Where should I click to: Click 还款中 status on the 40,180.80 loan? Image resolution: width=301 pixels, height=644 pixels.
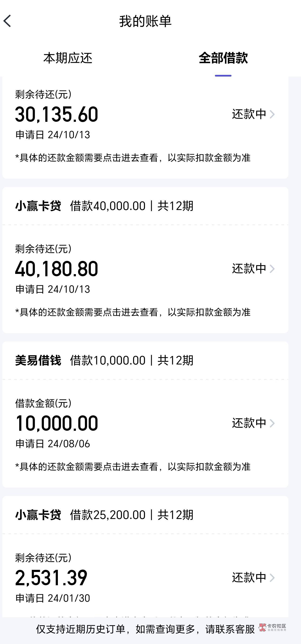click(249, 269)
